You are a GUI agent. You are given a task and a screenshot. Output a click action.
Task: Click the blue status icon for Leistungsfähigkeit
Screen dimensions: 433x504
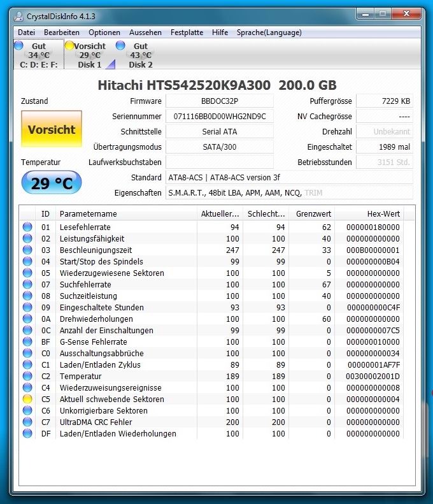pyautogui.click(x=27, y=238)
